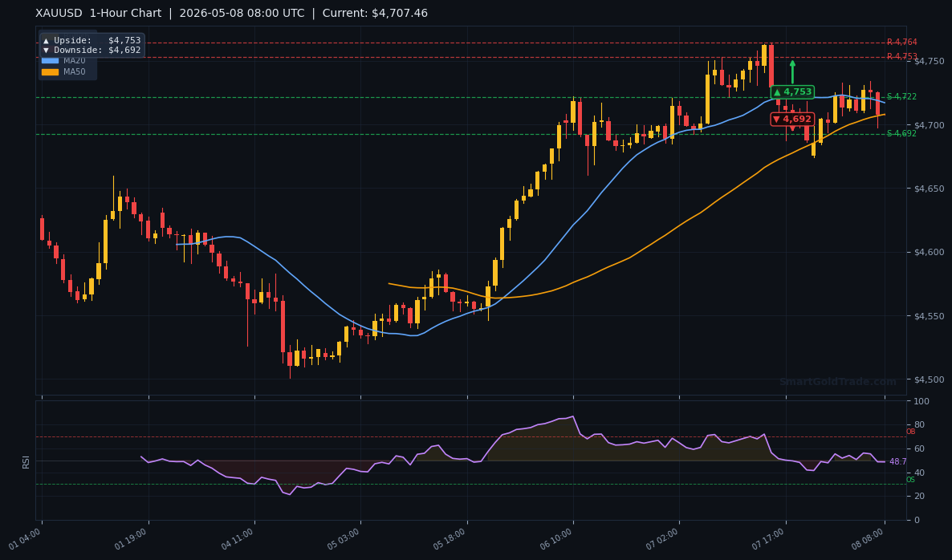Click the RSI axis value 60
Viewport: 952px width, 560px height.
(919, 449)
